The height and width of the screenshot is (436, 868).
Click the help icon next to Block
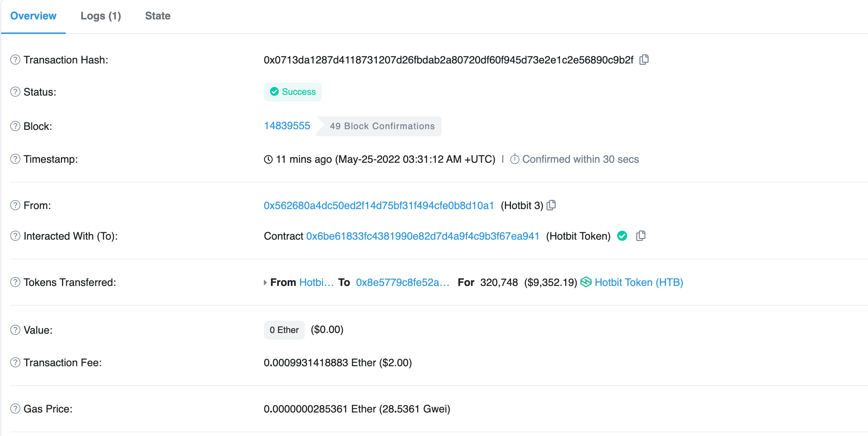click(15, 126)
